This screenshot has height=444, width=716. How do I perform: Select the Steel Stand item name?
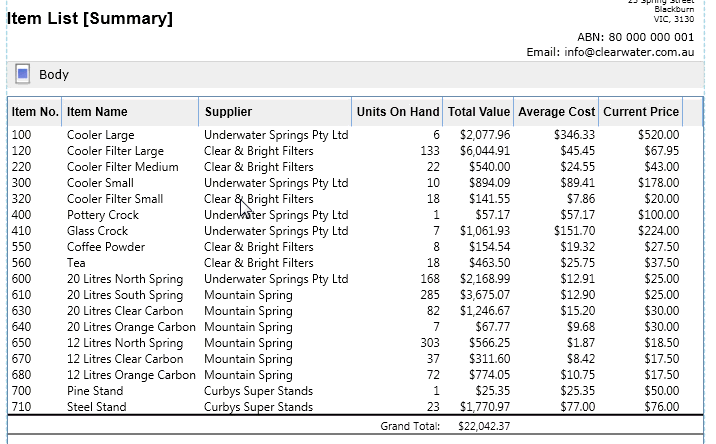pos(96,407)
